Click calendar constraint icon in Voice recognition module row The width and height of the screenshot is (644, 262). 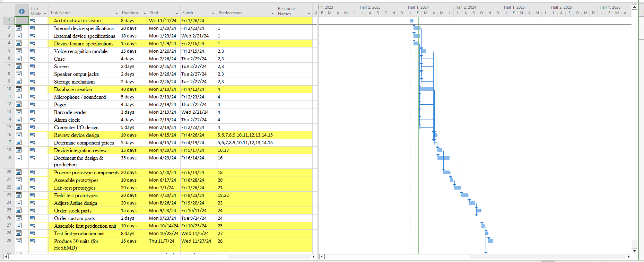19,51
